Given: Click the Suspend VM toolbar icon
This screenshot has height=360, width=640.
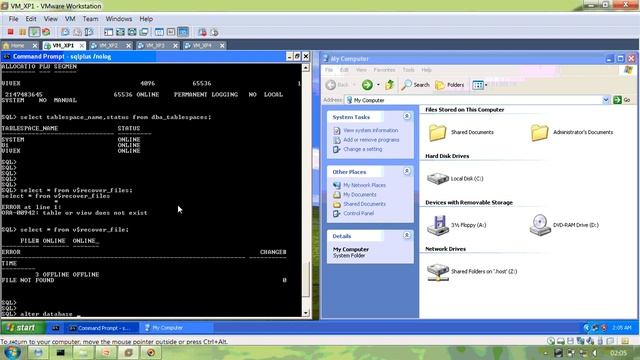Looking at the screenshot, I should coord(22,32).
